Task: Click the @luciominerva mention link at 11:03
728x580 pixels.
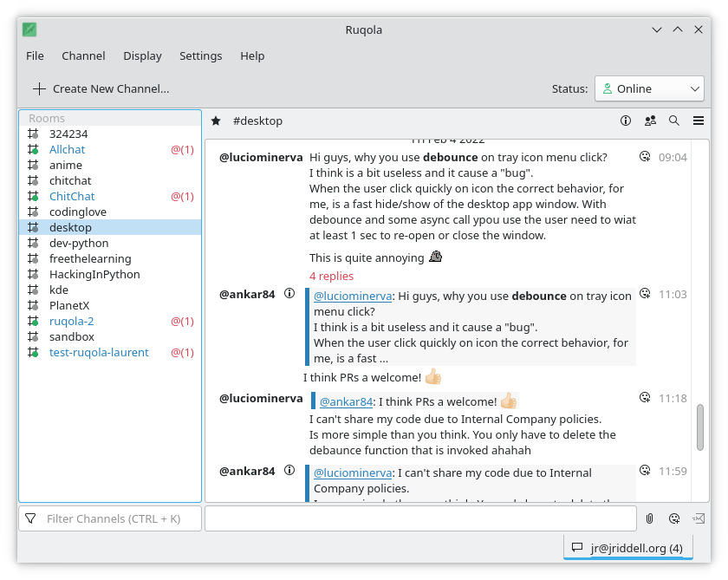Action: (x=353, y=296)
